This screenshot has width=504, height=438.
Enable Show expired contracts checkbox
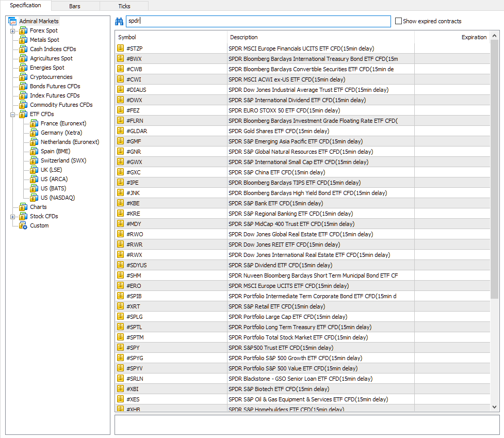(x=398, y=21)
